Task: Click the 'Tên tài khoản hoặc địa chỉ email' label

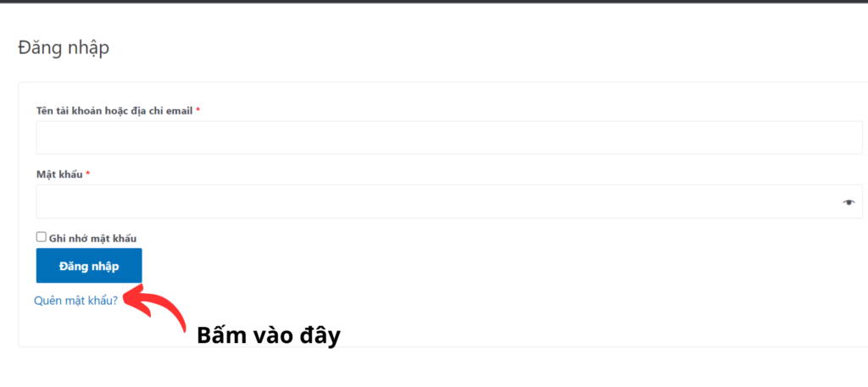Action: (114, 111)
